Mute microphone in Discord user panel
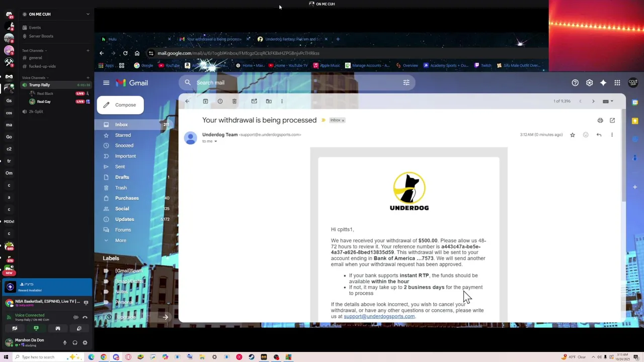 [x=65, y=343]
